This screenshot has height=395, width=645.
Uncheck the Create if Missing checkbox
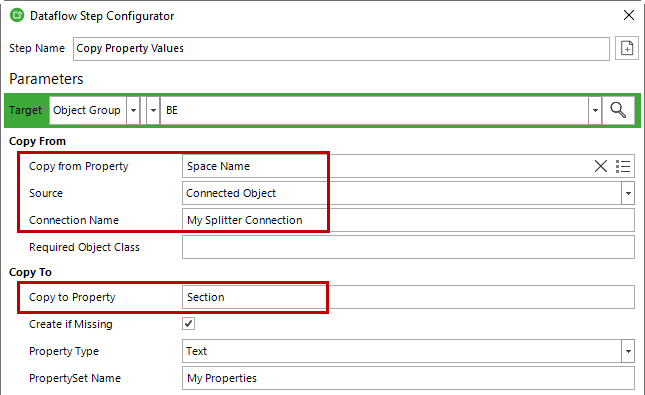tap(188, 324)
